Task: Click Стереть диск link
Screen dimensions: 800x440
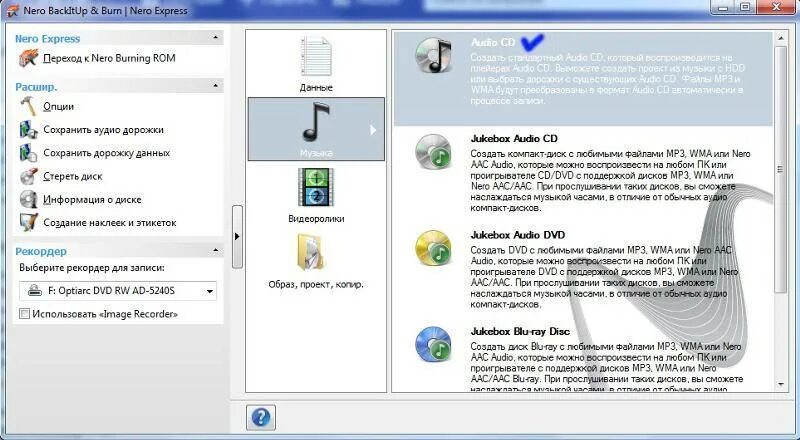Action: [72, 176]
